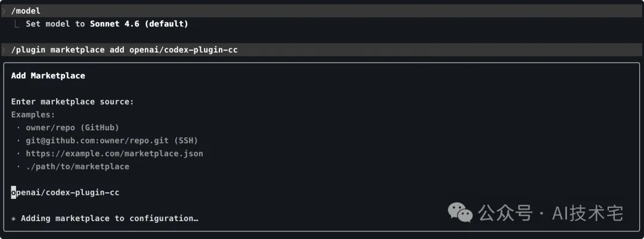
Task: Click the tree branch icon before Set model
Action: pos(17,24)
